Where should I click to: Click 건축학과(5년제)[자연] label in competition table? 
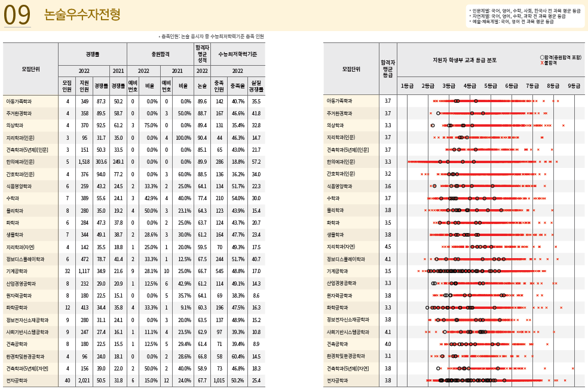pyautogui.click(x=27, y=368)
